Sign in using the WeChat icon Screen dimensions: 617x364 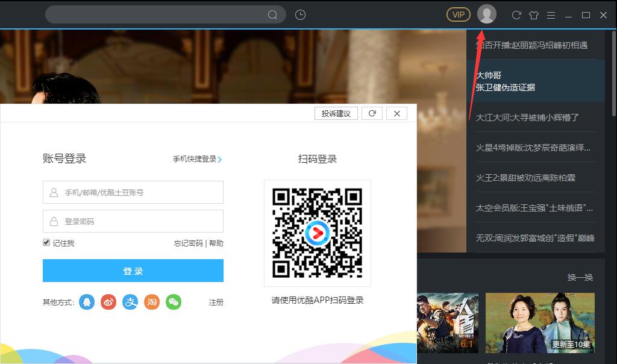click(x=174, y=302)
